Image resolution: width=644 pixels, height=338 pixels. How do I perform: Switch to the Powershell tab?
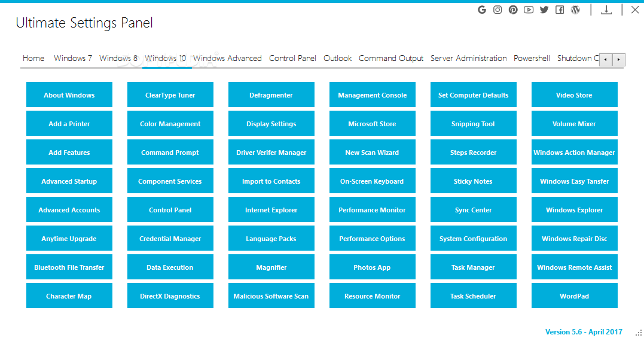coord(532,58)
